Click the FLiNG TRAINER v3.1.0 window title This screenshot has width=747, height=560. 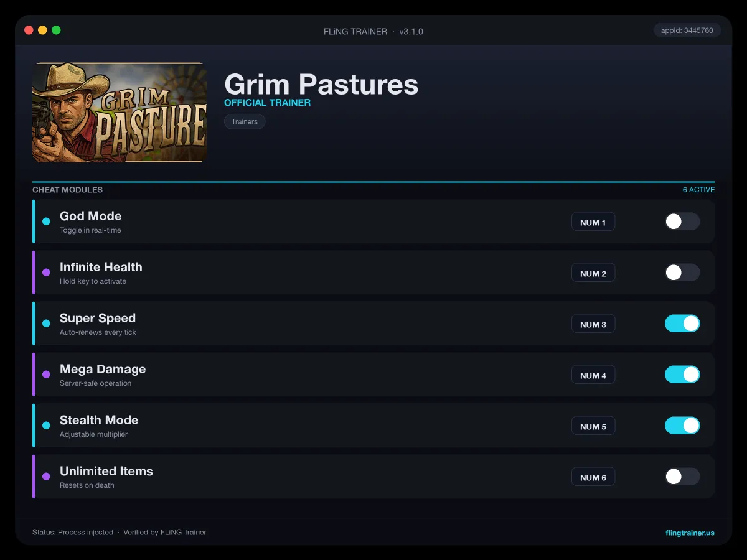[374, 31]
